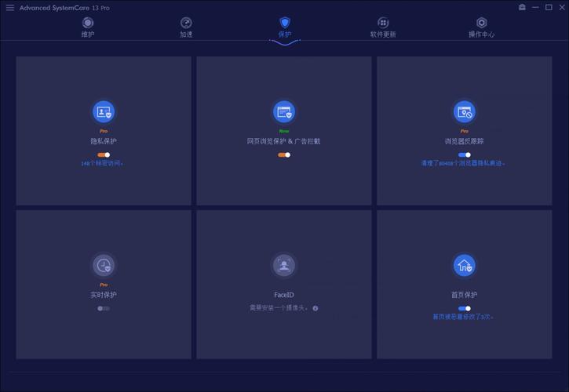The image size is (569, 392).
Task: Open the 首页被恶意修改 count link
Action: (463, 317)
